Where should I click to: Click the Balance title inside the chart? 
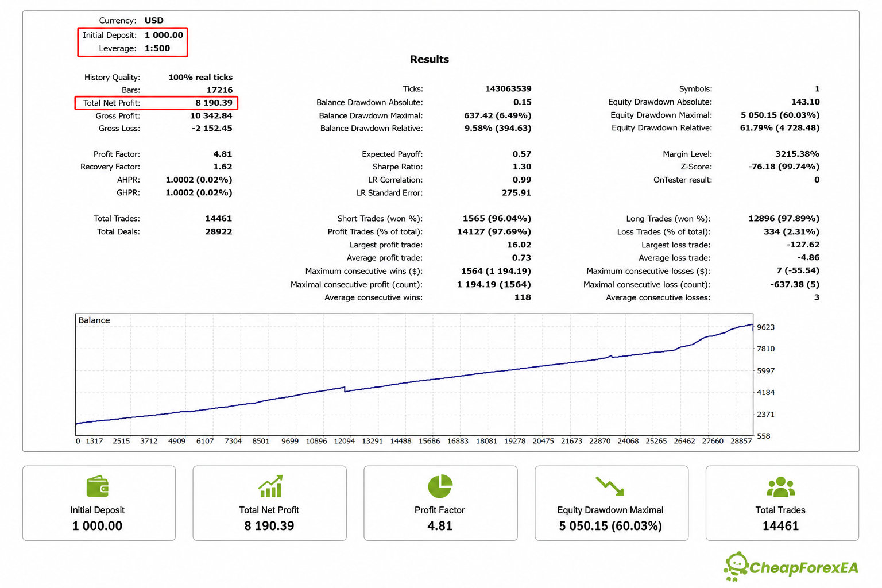click(94, 320)
